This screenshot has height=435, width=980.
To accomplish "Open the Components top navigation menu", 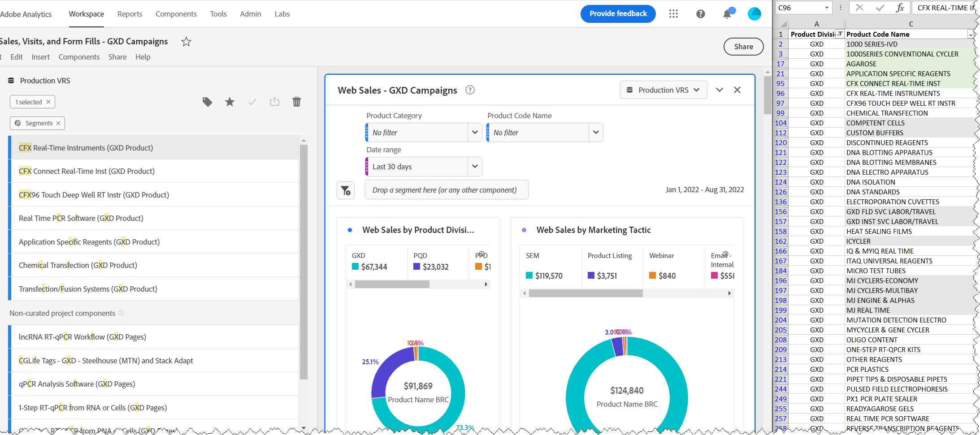I will [x=176, y=14].
